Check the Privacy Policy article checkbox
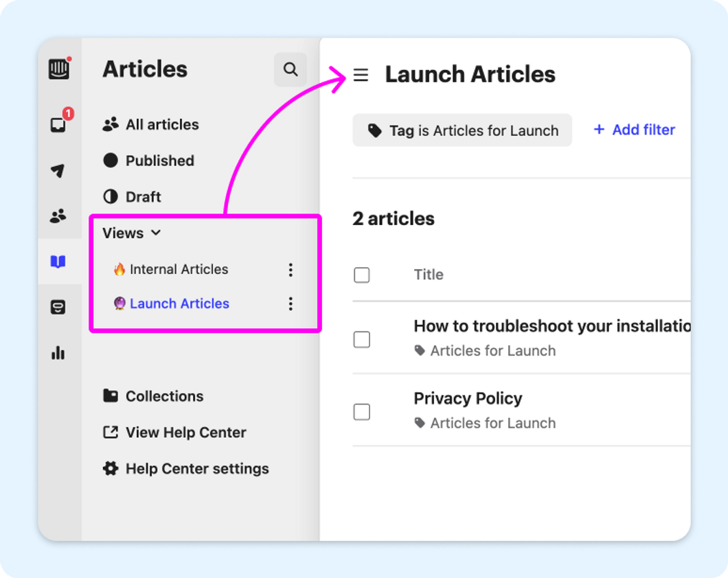The width and height of the screenshot is (728, 578). 362,412
